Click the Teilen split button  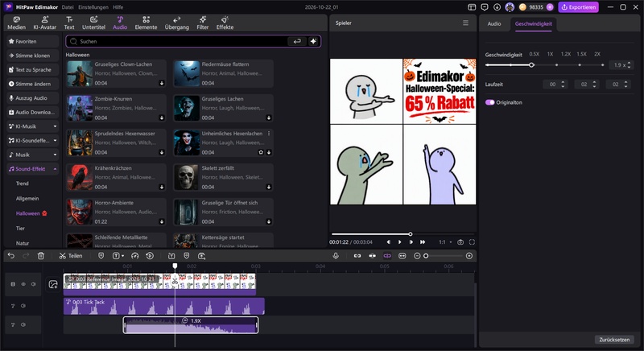coord(71,256)
